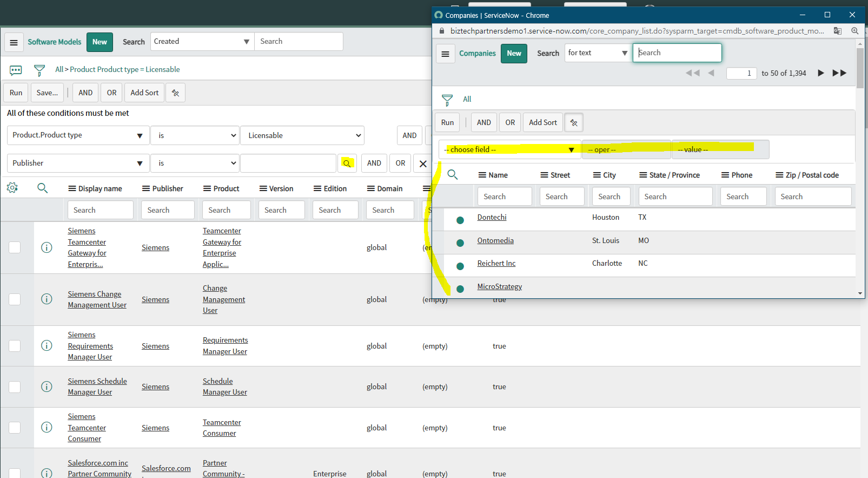
Task: Open translate icon in Chrome address bar
Action: 838,31
